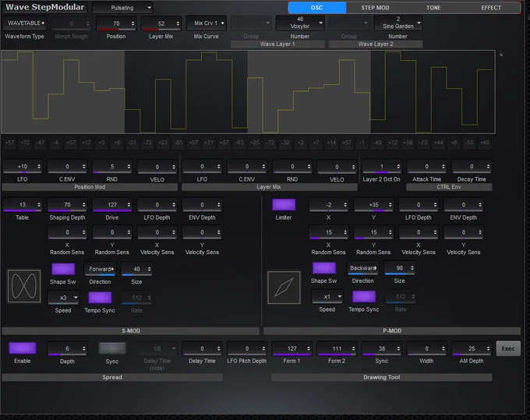Click the Layer Mix stepper showing 52
530x420 pixels.
[161, 23]
